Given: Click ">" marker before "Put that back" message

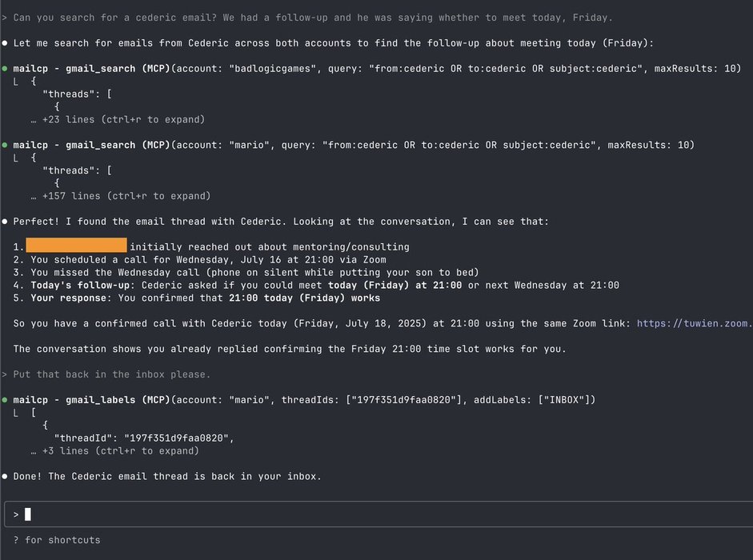Looking at the screenshot, I should pos(5,374).
